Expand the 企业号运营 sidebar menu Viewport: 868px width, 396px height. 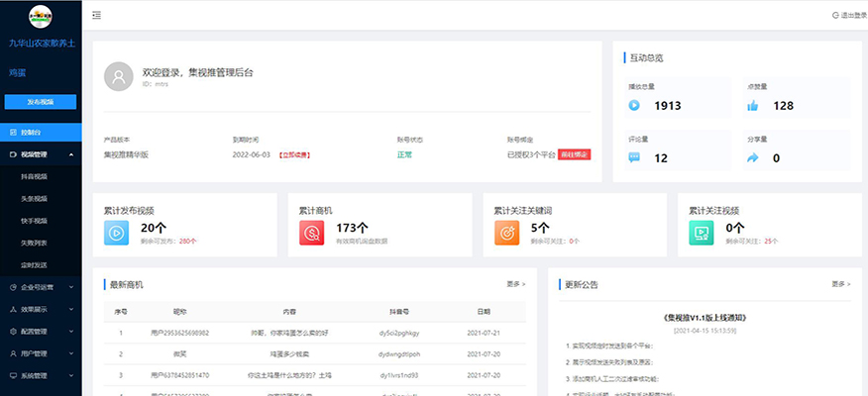click(41, 287)
